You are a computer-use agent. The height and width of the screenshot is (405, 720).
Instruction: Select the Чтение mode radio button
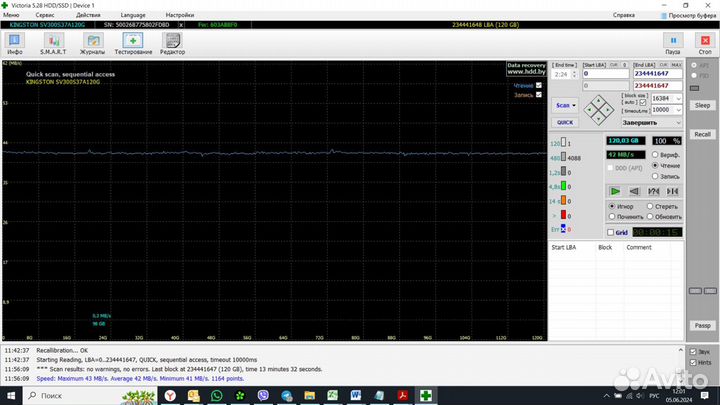[x=655, y=165]
